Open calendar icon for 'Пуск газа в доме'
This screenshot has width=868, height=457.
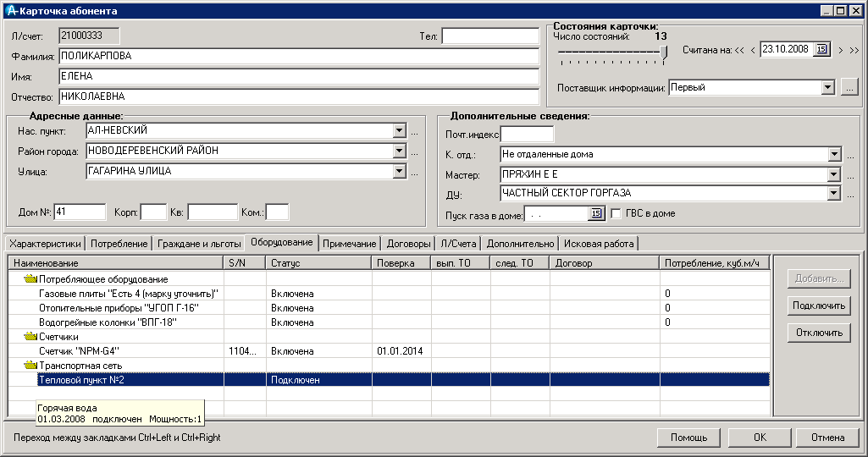[596, 213]
